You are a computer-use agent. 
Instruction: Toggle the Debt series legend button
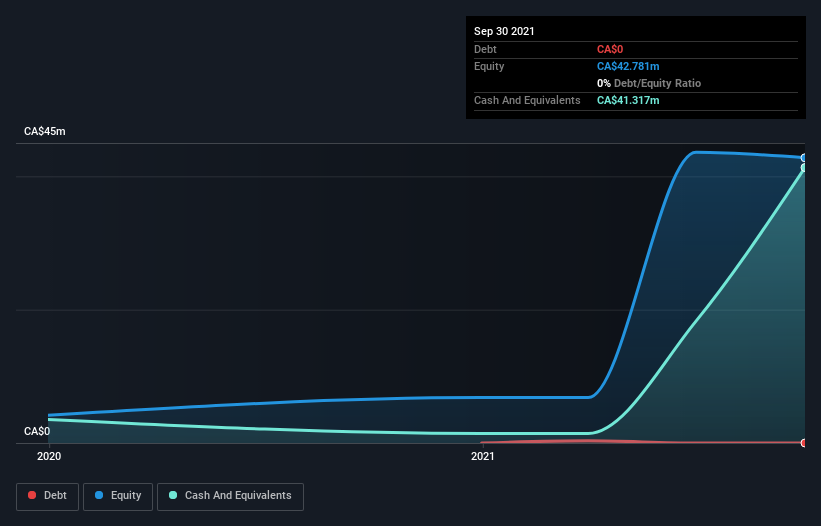point(48,496)
